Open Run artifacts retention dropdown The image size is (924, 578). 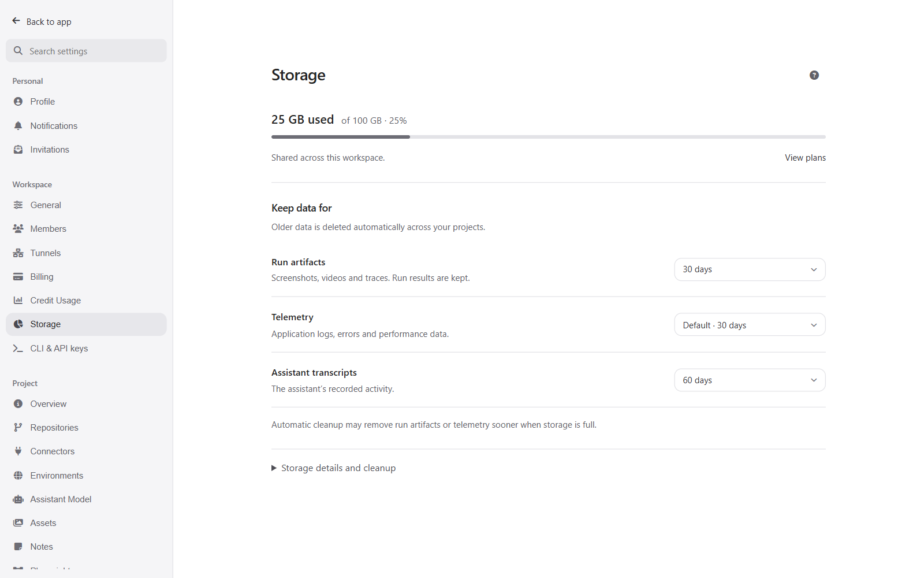pos(750,269)
